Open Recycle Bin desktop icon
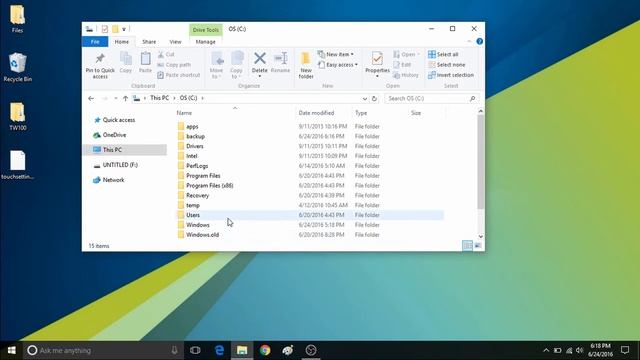 click(18, 67)
